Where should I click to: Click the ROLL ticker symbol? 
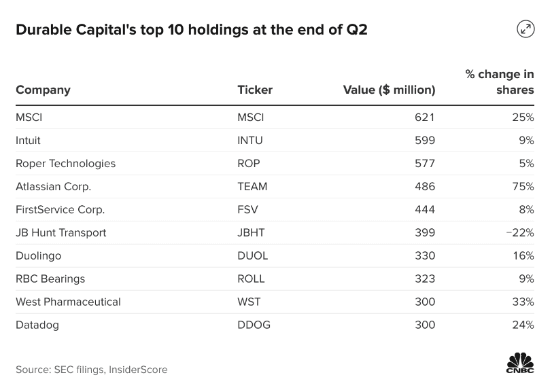[x=251, y=279]
